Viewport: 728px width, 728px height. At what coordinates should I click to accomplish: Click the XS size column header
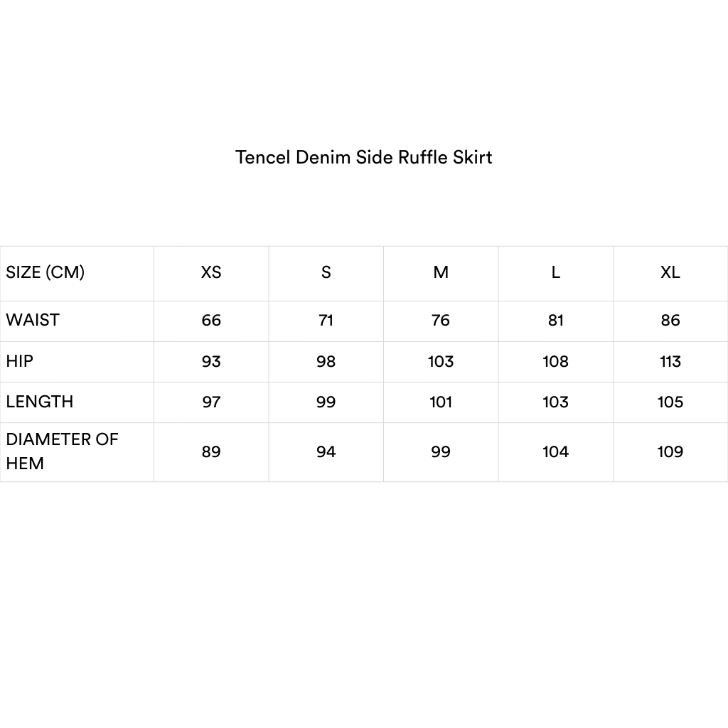(x=211, y=272)
